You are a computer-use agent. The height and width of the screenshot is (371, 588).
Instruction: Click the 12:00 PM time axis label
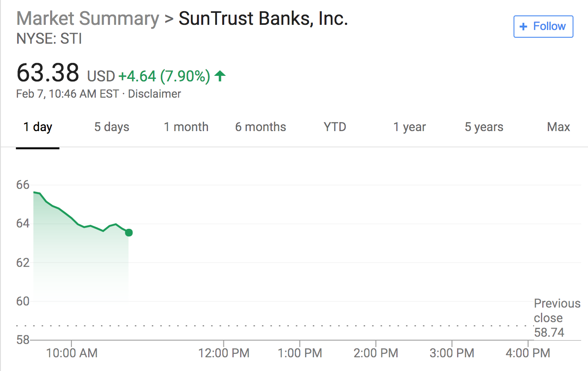[x=224, y=353]
